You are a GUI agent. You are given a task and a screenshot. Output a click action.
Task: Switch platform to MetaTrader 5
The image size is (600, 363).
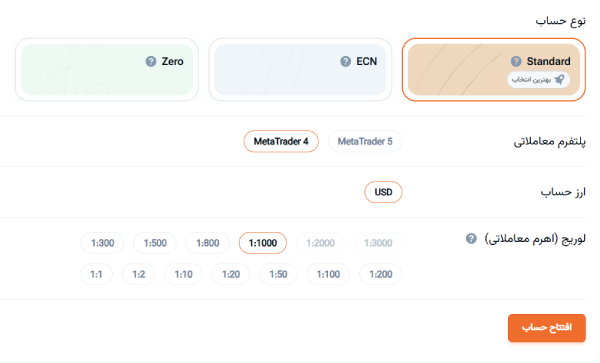365,142
